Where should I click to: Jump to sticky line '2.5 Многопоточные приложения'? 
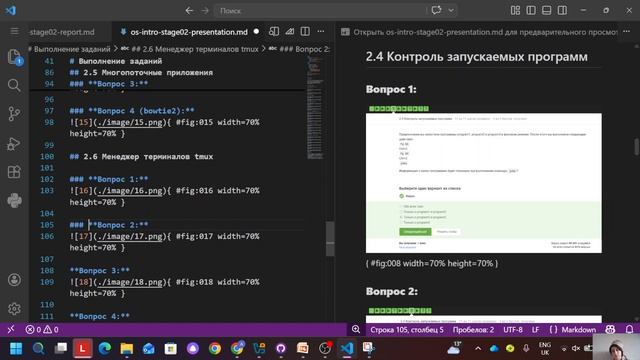click(x=141, y=73)
